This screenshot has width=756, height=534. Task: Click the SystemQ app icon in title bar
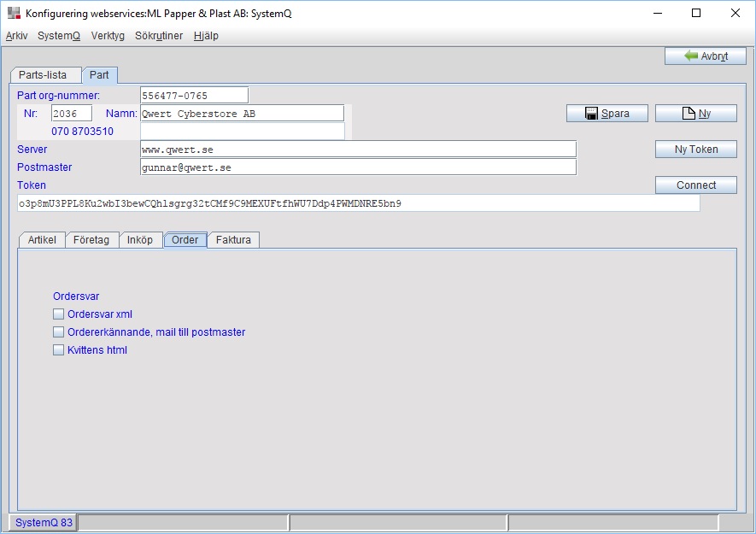click(x=14, y=14)
